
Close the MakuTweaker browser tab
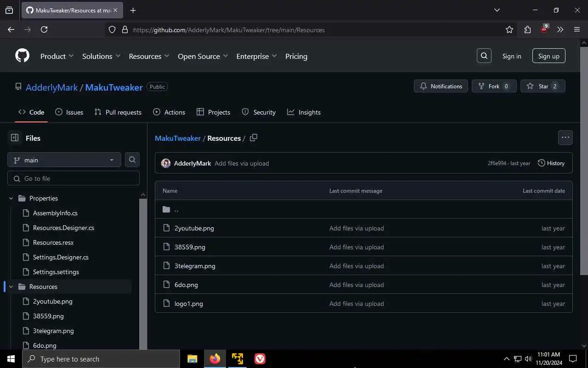pos(115,10)
